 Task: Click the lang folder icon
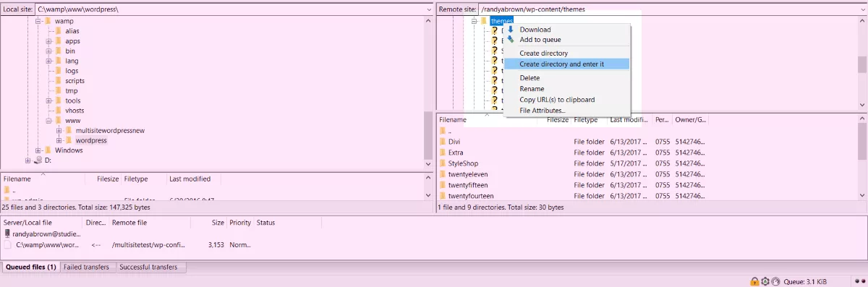(x=59, y=61)
